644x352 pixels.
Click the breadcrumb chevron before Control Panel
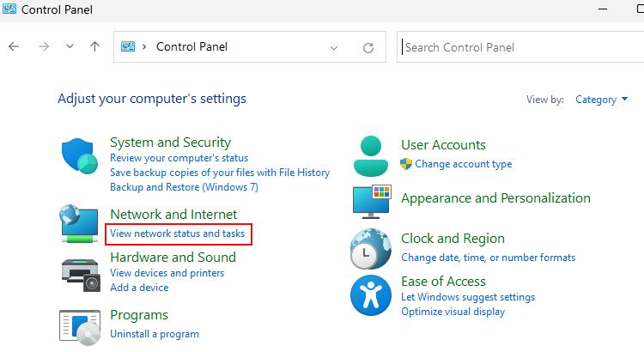click(x=144, y=46)
